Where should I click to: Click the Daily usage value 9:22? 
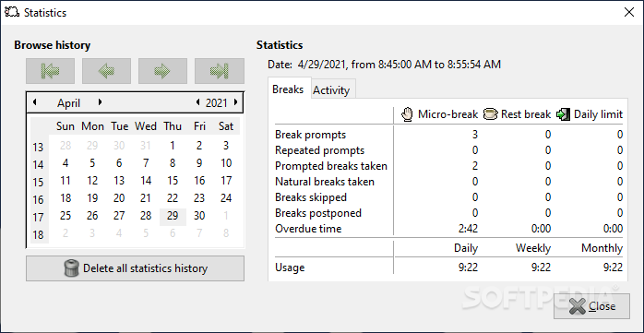(x=468, y=268)
